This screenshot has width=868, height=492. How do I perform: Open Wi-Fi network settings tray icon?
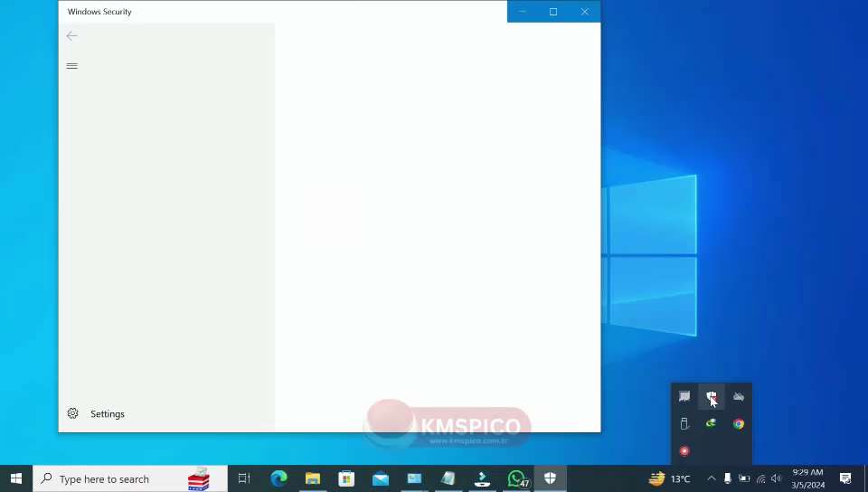click(761, 478)
